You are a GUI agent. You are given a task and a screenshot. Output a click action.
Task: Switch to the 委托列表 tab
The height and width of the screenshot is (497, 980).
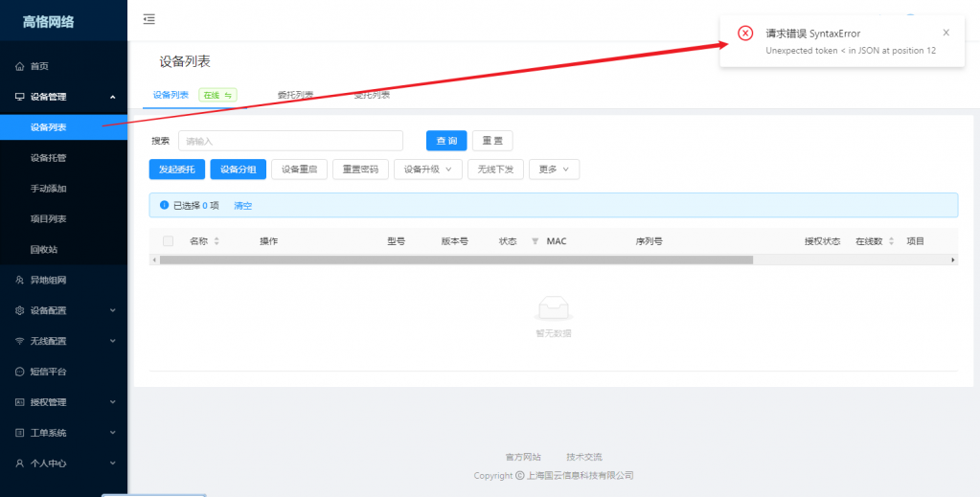point(295,95)
